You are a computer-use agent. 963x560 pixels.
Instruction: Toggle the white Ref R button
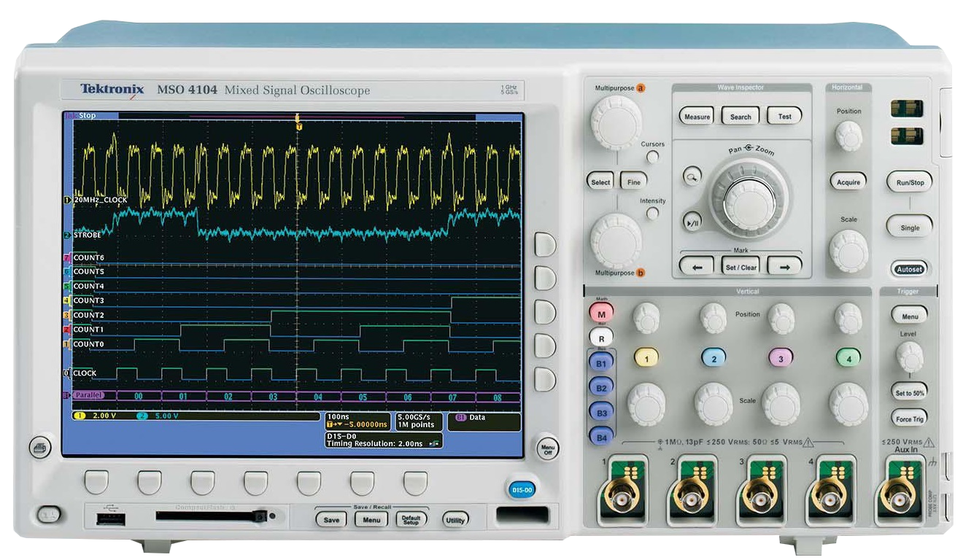602,338
